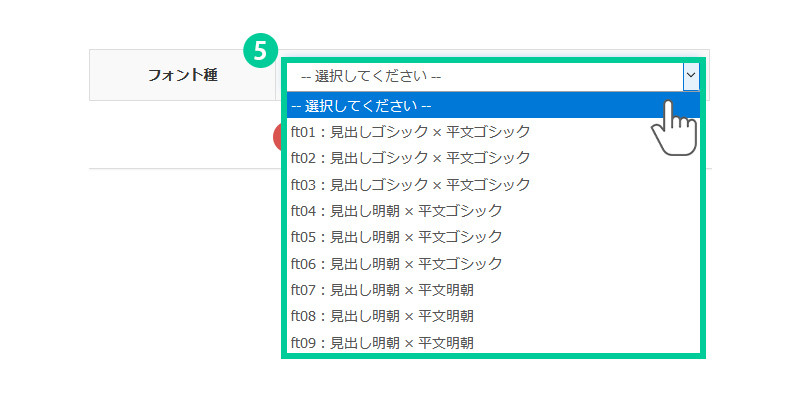
Task: Click the blue × symbol in ft09 row
Action: tap(408, 342)
